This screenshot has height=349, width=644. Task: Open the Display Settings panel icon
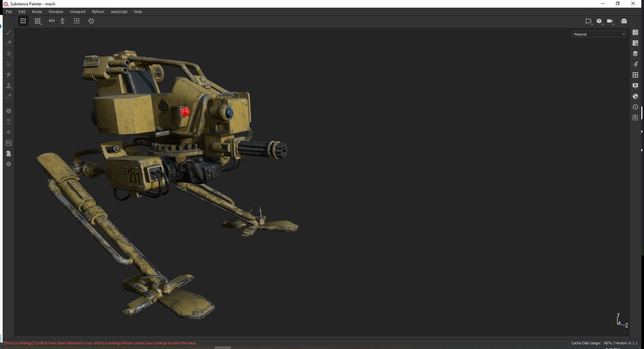pos(635,86)
